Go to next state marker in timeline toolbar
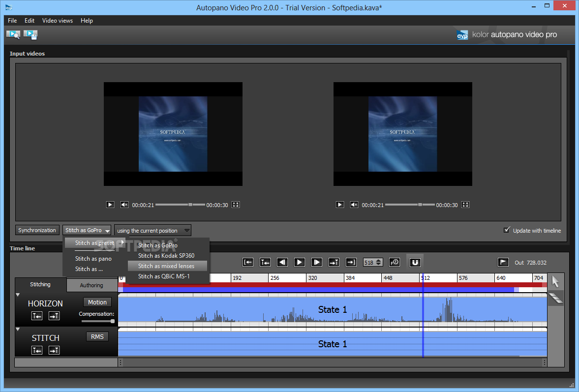 pos(334,263)
